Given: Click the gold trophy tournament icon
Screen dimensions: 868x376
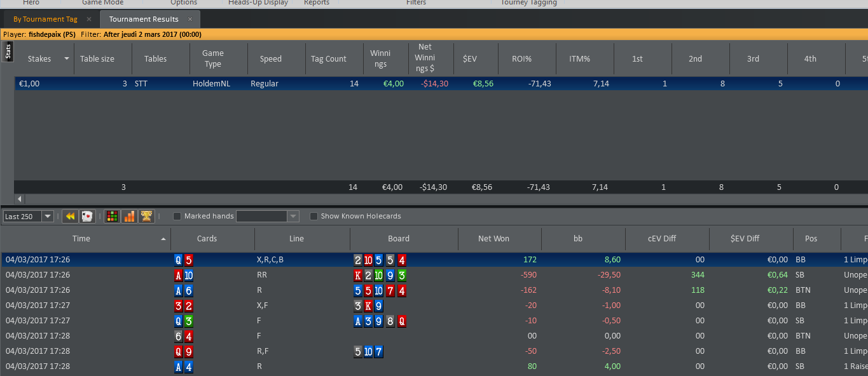Looking at the screenshot, I should coord(146,217).
